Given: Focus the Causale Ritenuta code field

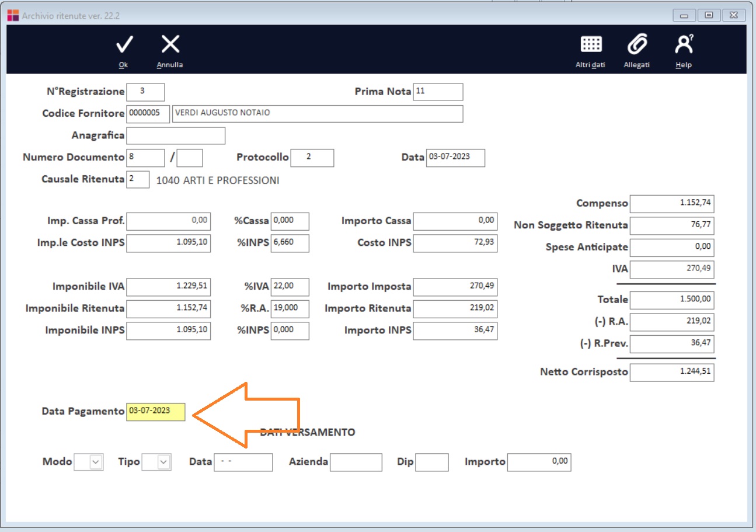Looking at the screenshot, I should [138, 179].
